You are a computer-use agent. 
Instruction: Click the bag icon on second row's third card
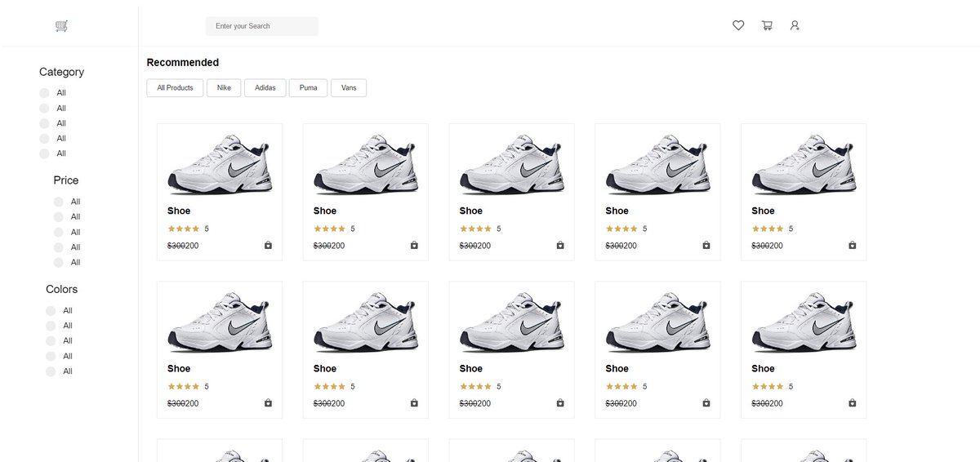point(560,402)
